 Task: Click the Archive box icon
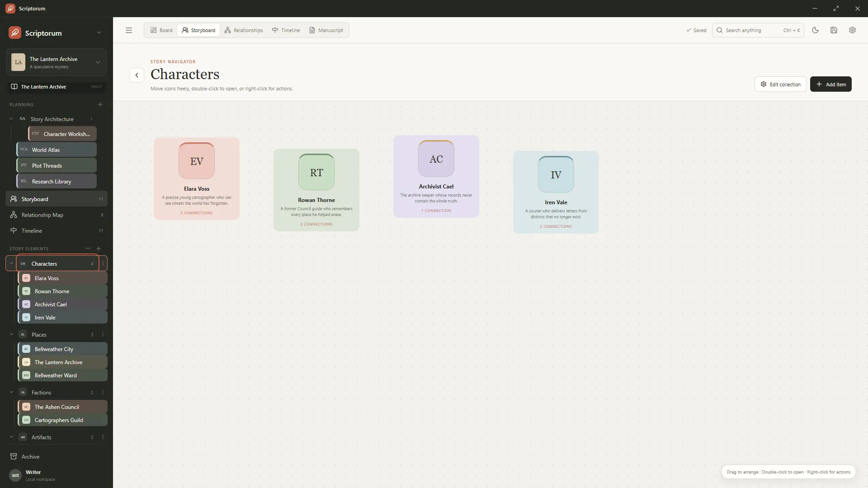click(14, 456)
